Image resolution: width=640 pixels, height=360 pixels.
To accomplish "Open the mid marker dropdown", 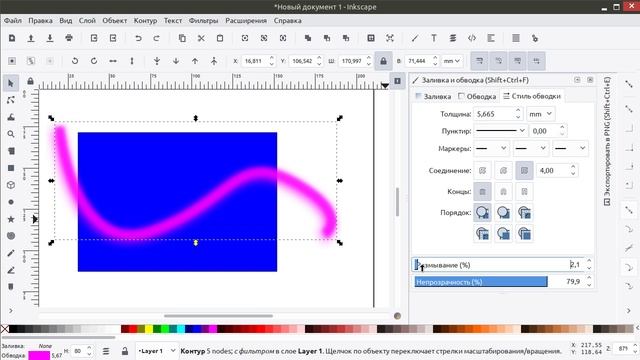I will (x=531, y=149).
